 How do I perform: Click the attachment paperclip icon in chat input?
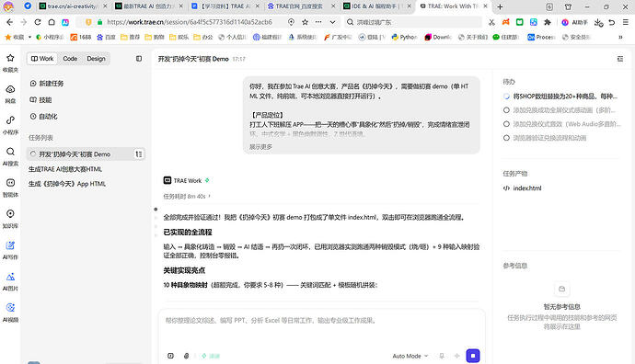click(x=186, y=356)
